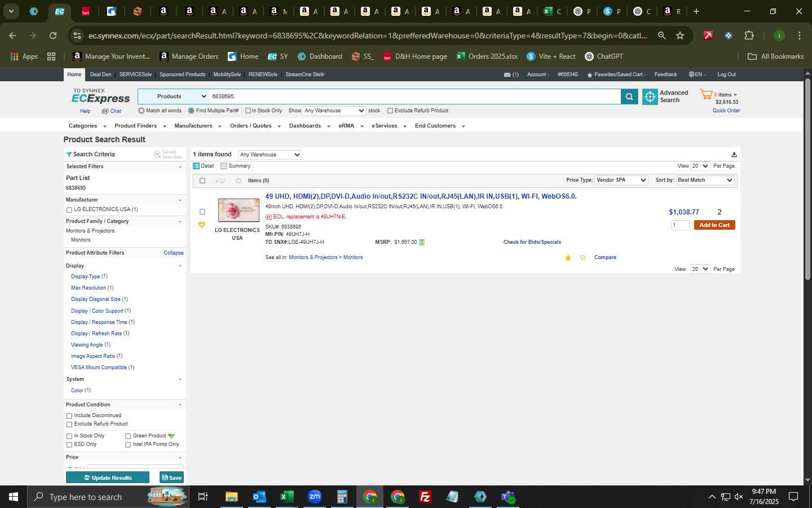Check Include Discontinued option
Viewport: 812px width, 508px height.
point(69,416)
